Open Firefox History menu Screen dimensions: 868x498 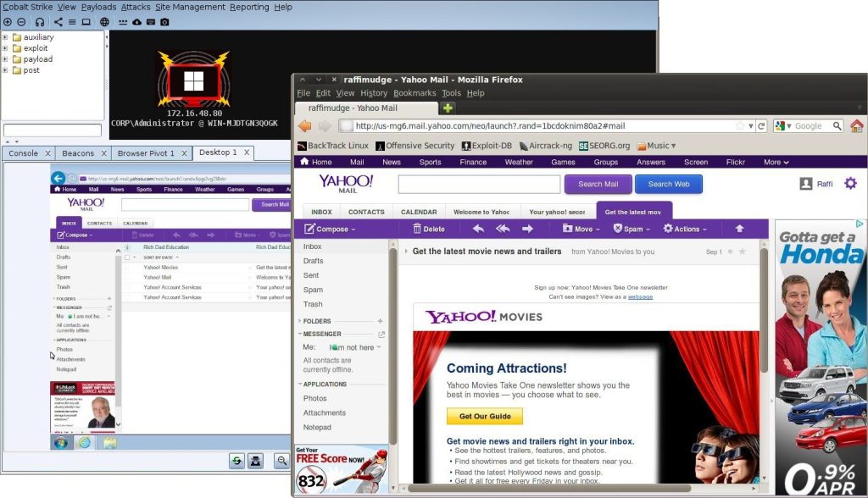tap(374, 93)
